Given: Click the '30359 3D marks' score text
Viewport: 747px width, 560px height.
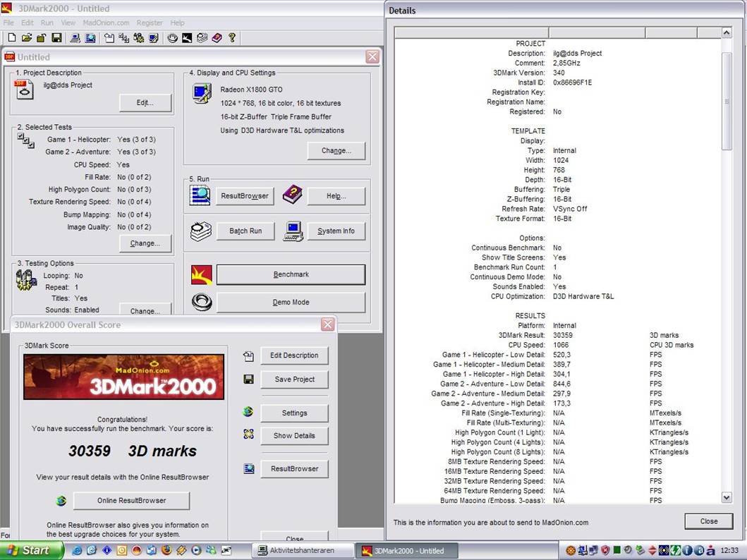Looking at the screenshot, I should tap(133, 451).
